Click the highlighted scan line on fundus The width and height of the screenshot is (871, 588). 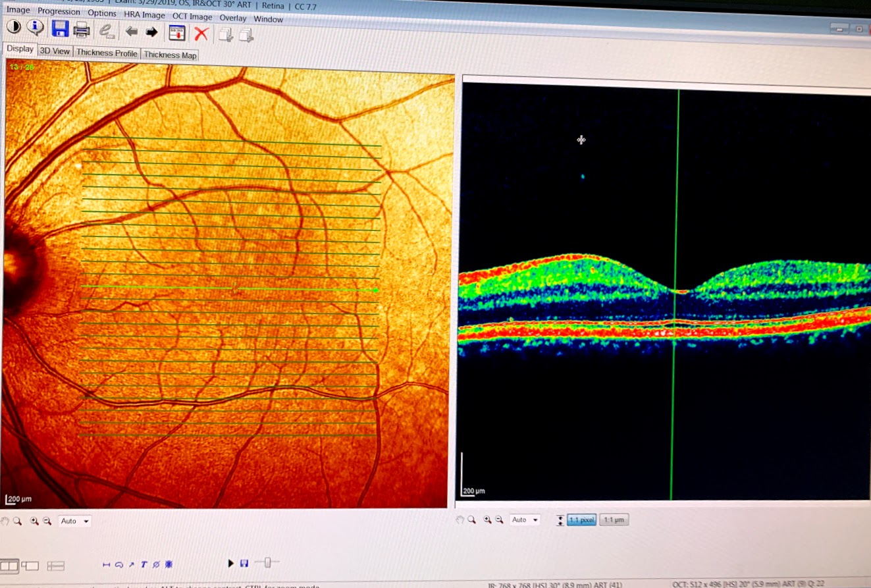point(230,288)
